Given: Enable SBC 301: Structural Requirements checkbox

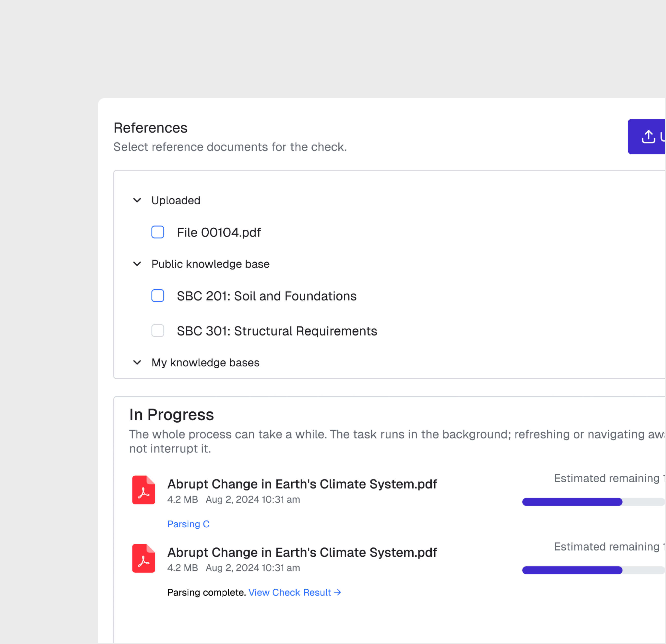Looking at the screenshot, I should tap(158, 331).
